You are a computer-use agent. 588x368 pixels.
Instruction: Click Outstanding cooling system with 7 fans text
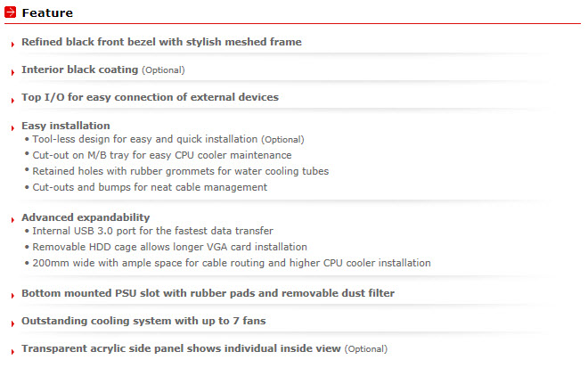tap(143, 321)
